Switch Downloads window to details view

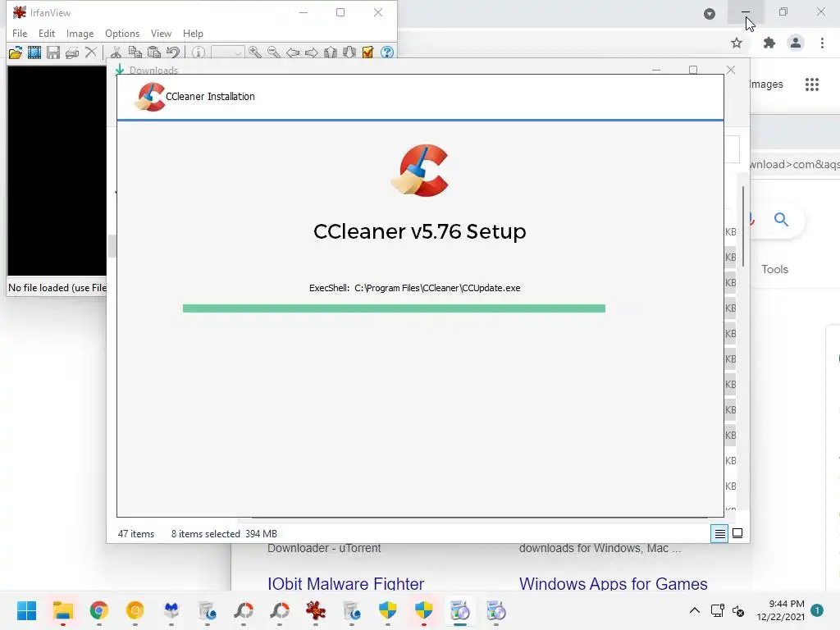pyautogui.click(x=719, y=533)
